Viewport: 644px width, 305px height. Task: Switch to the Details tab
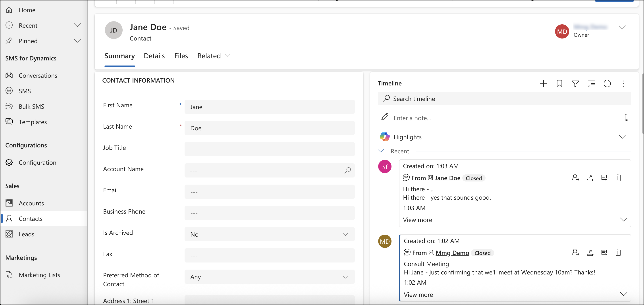154,56
